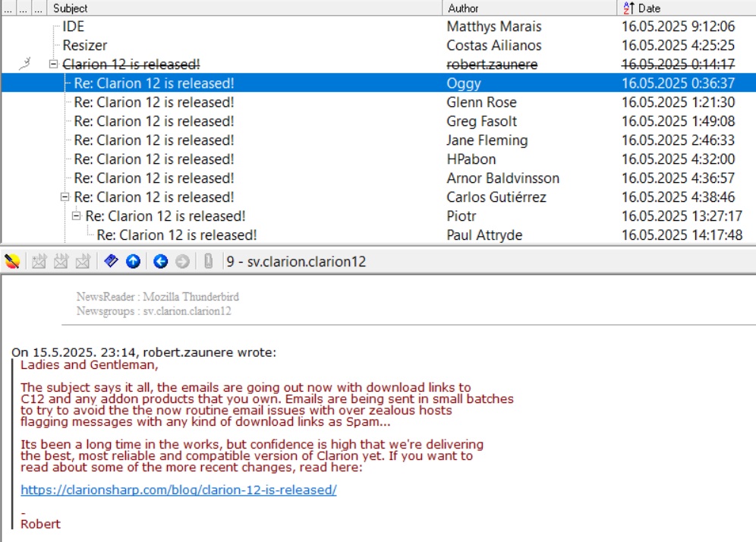
Task: Collapse the Carlos Gutiérrez reply branch
Action: (x=65, y=197)
